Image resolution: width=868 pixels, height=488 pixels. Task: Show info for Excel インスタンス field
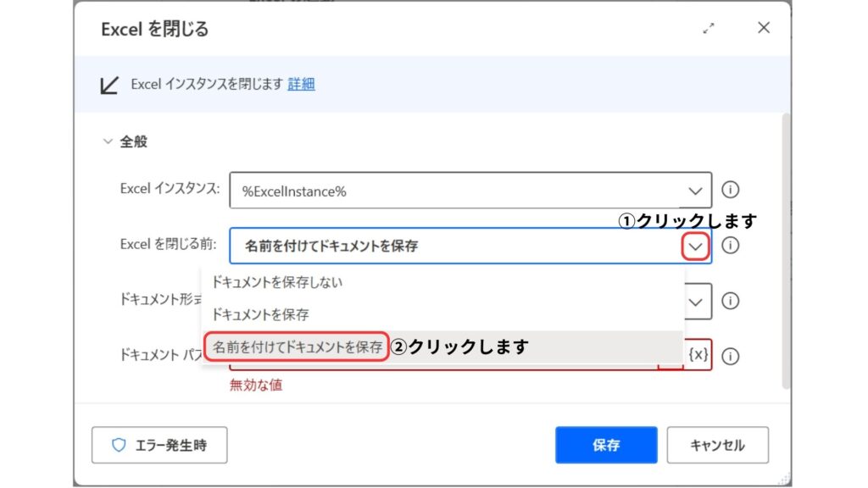[730, 190]
